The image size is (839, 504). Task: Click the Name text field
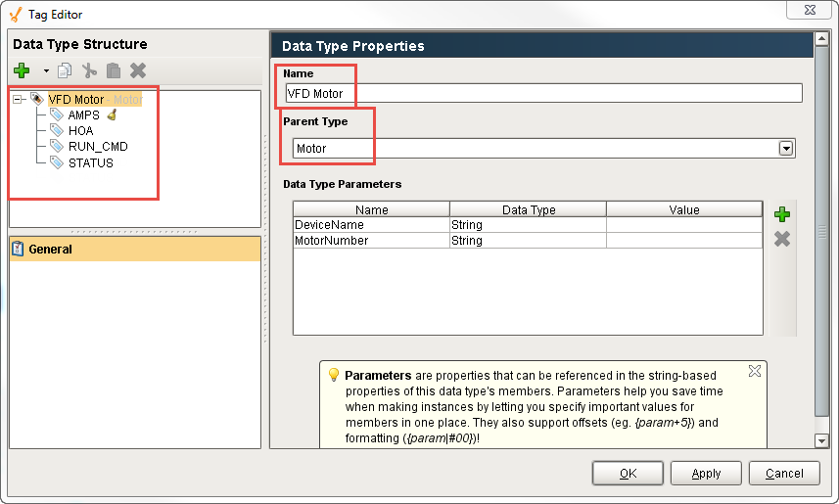tap(542, 93)
